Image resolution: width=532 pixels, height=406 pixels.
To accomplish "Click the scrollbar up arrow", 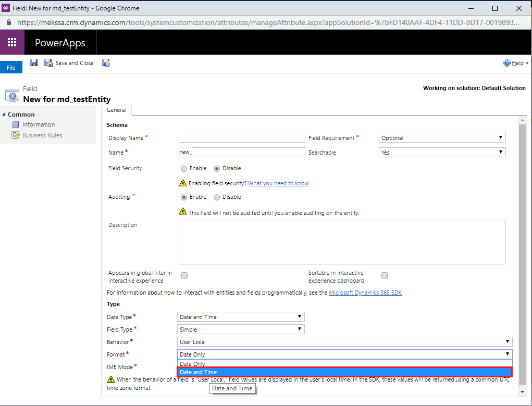I will pyautogui.click(x=522, y=120).
